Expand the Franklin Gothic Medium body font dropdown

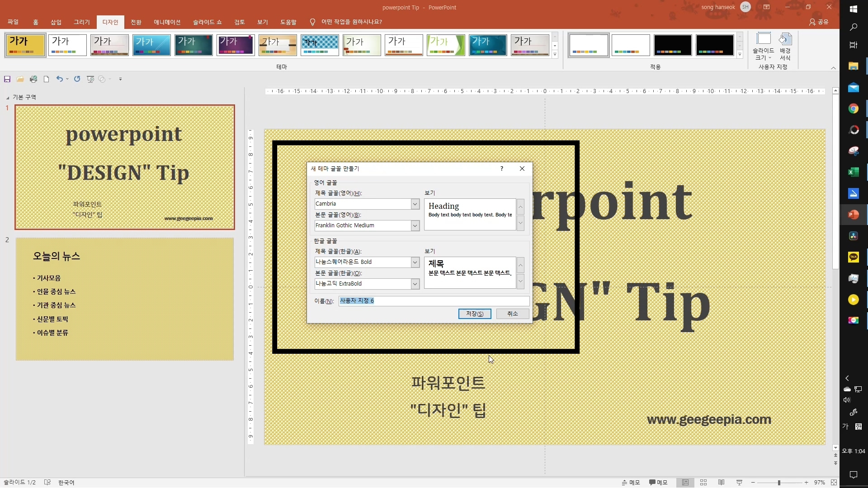click(x=415, y=225)
